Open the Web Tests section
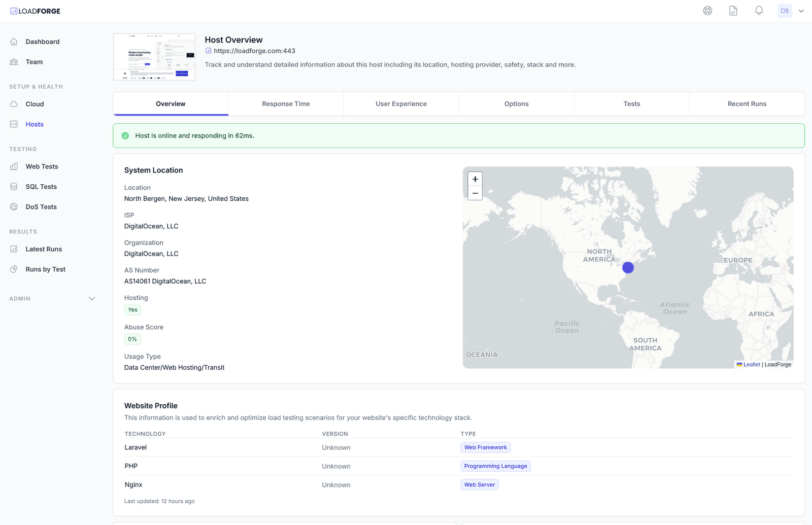812x525 pixels. coord(42,166)
